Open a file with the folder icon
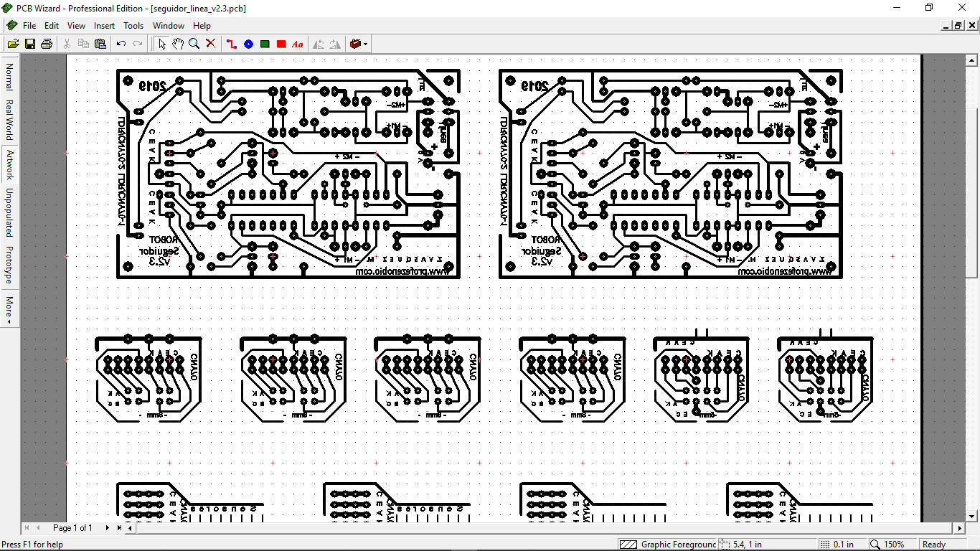Screen dimensions: 980x551 click(13, 44)
